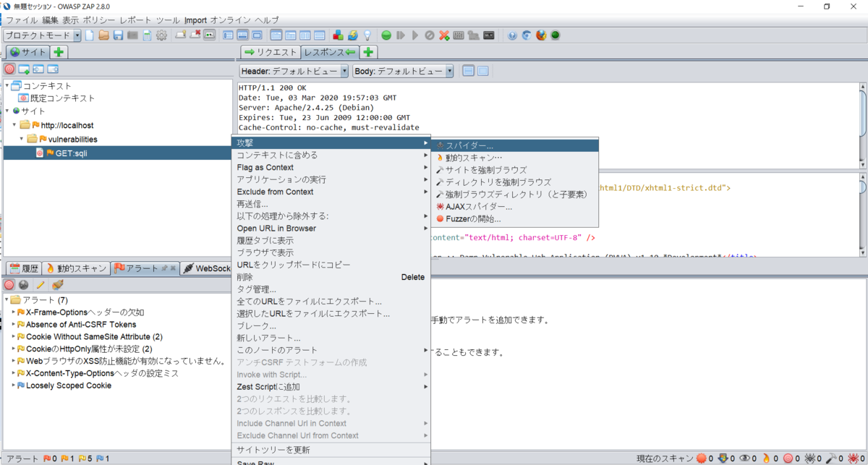
Task: Open the ファイル menu
Action: (x=22, y=20)
